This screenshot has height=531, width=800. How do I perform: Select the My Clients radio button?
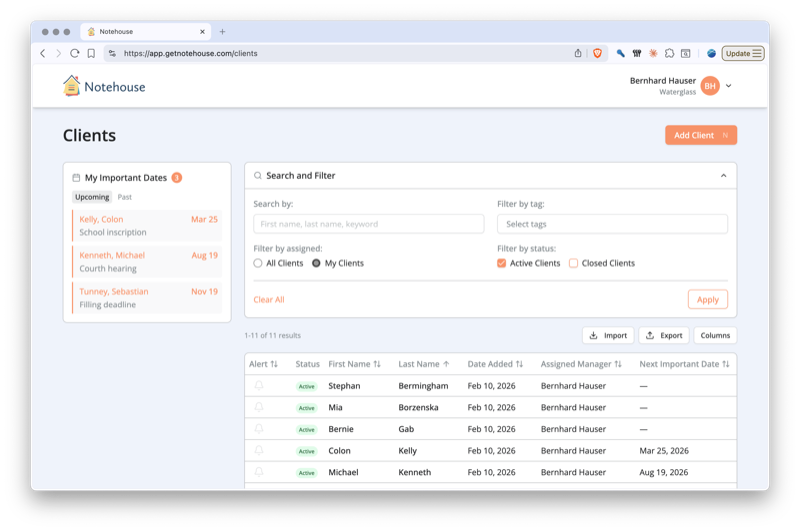316,263
